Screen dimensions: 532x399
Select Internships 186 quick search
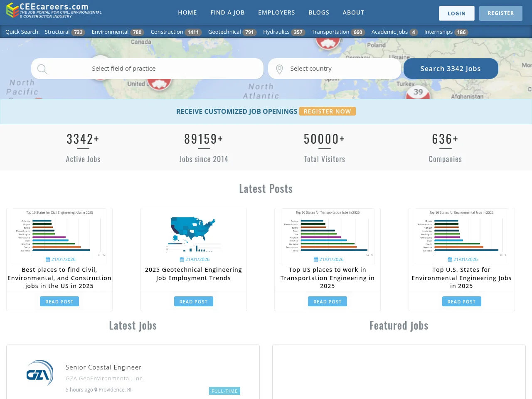pos(446,32)
